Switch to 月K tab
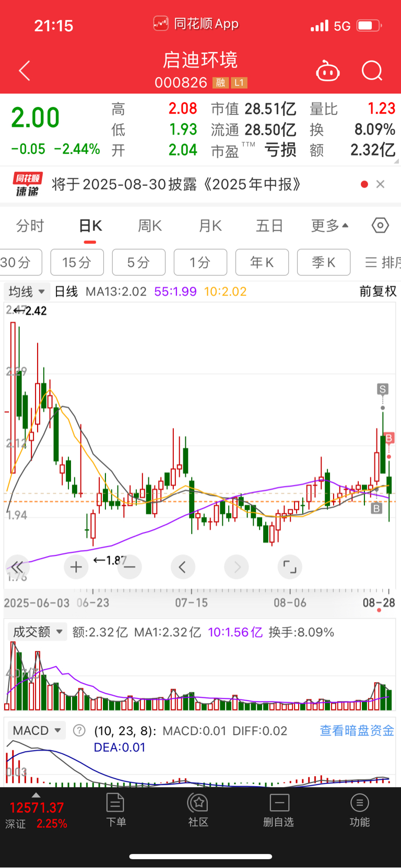 click(x=210, y=226)
